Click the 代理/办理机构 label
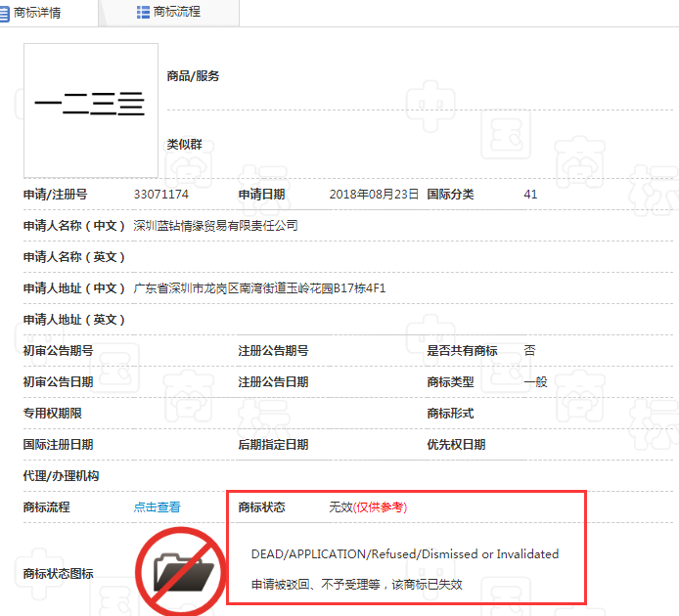The width and height of the screenshot is (679, 616). pos(61,476)
